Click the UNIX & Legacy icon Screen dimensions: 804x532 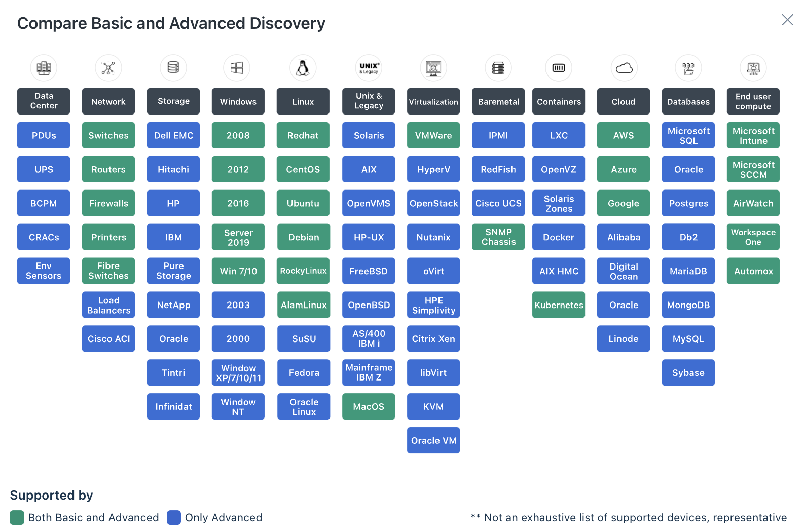[x=369, y=68]
